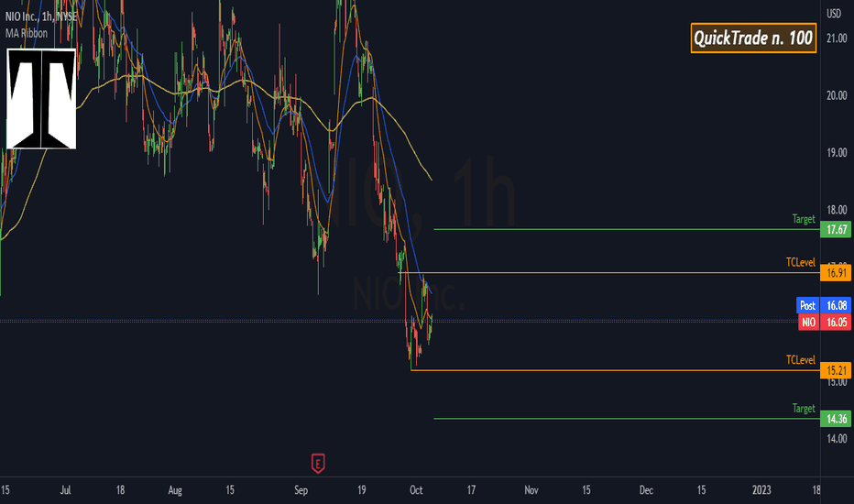Click the 21.00 price axis value
The image size is (854, 504).
837,38
